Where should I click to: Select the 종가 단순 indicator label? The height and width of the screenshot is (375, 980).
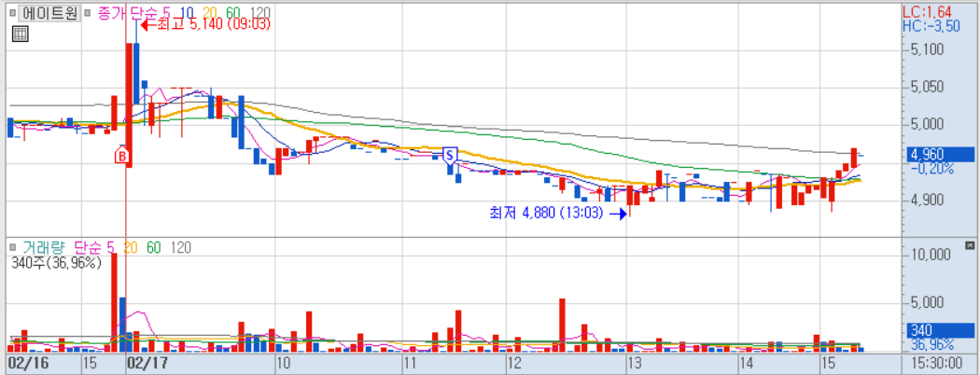point(127,12)
